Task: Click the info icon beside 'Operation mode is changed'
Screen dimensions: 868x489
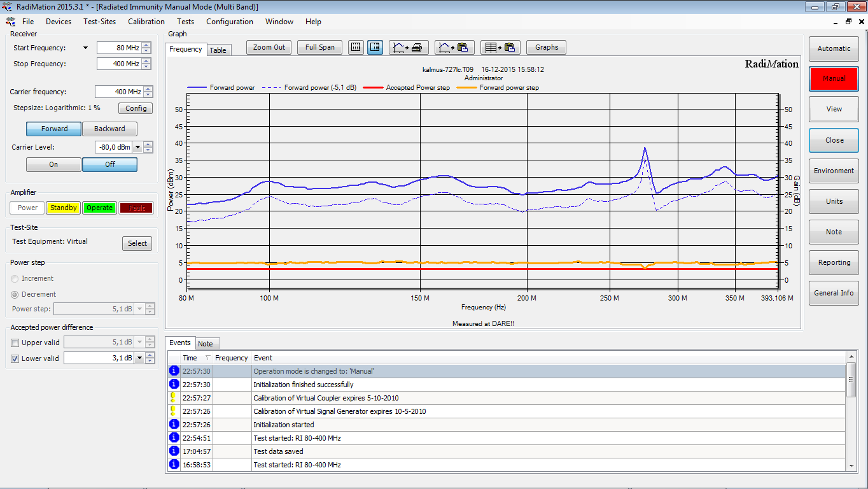Action: (x=174, y=371)
